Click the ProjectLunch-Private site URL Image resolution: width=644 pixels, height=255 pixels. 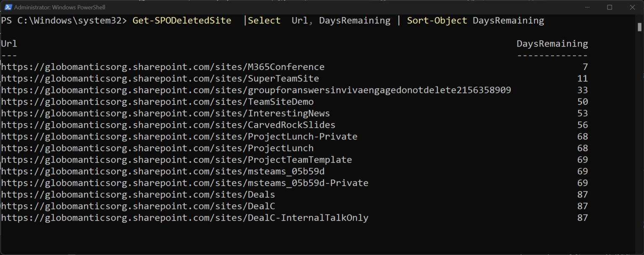[179, 136]
